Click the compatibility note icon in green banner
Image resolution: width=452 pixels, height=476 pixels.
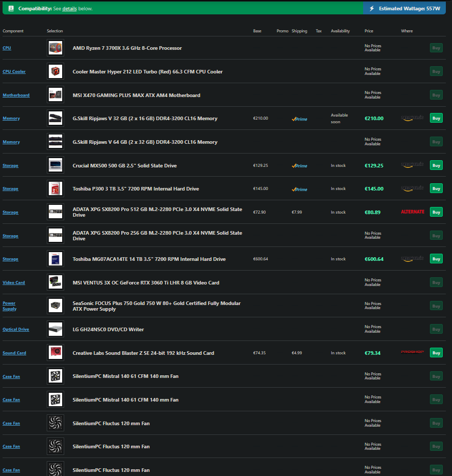pyautogui.click(x=11, y=9)
